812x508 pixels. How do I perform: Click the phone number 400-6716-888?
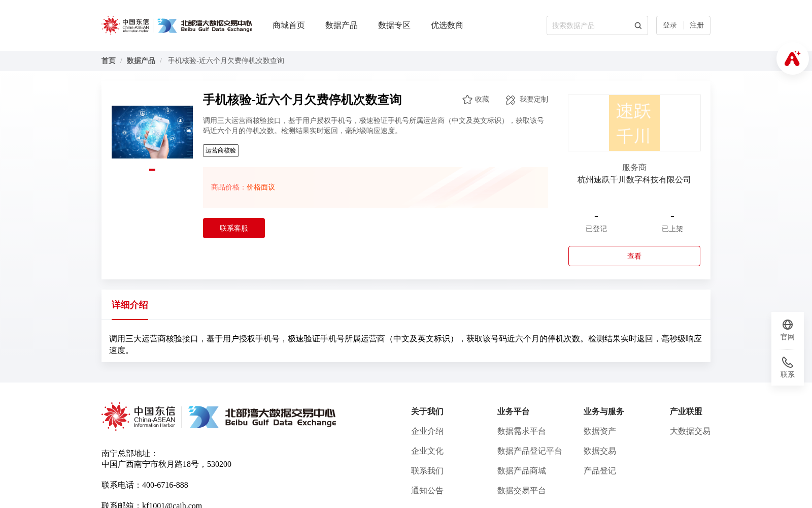point(165,485)
